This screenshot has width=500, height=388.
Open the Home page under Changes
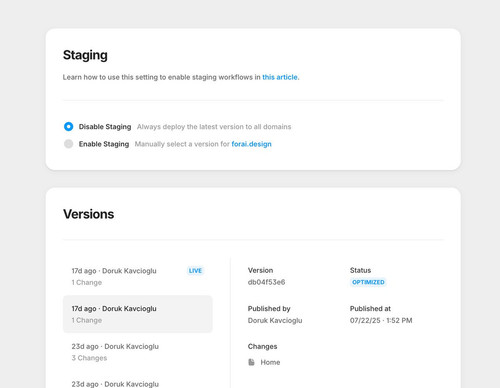[270, 362]
